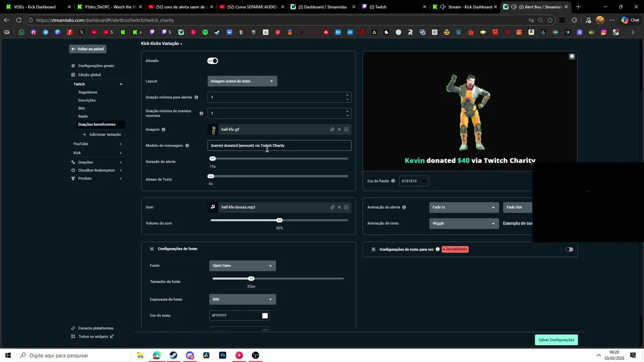Open the Telegram bookmark icon

click(x=45, y=32)
